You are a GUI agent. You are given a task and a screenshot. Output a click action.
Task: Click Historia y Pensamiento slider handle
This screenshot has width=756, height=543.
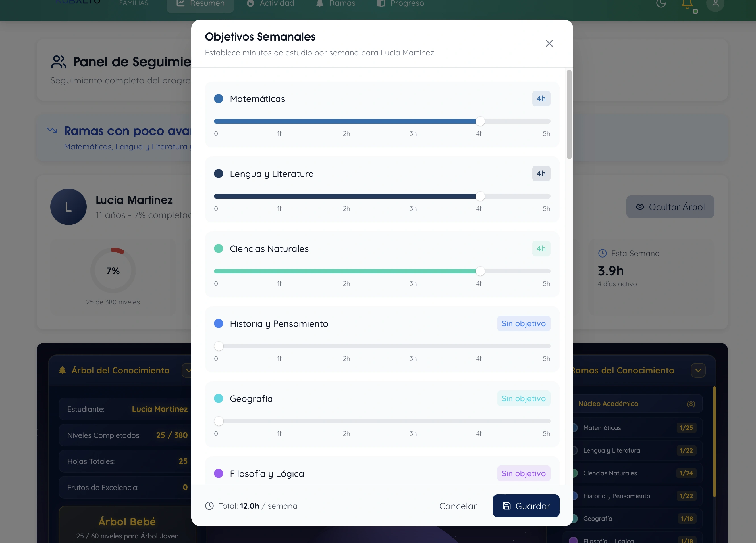[x=219, y=346]
